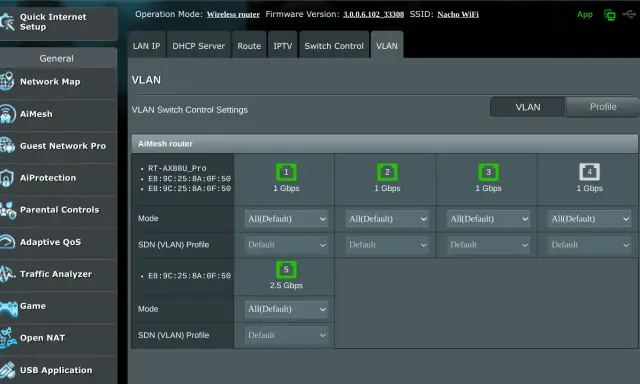Click the 2.5 Gbps speed label
640x384 pixels.
(286, 286)
